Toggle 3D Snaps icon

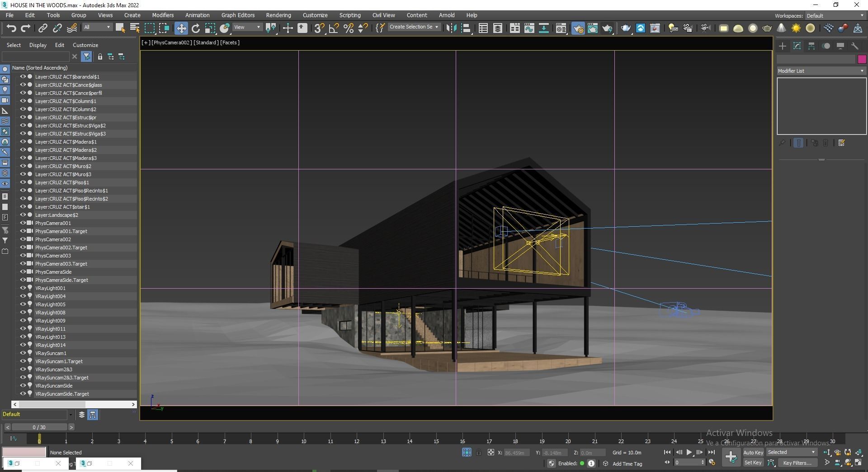tap(319, 28)
